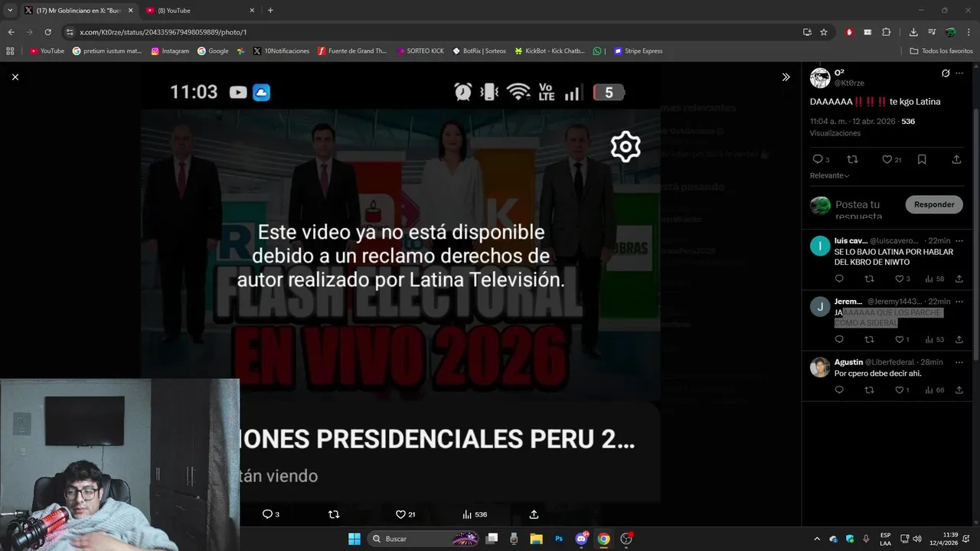Open the YouTube bookmark
This screenshot has height=551, width=980.
(x=47, y=51)
